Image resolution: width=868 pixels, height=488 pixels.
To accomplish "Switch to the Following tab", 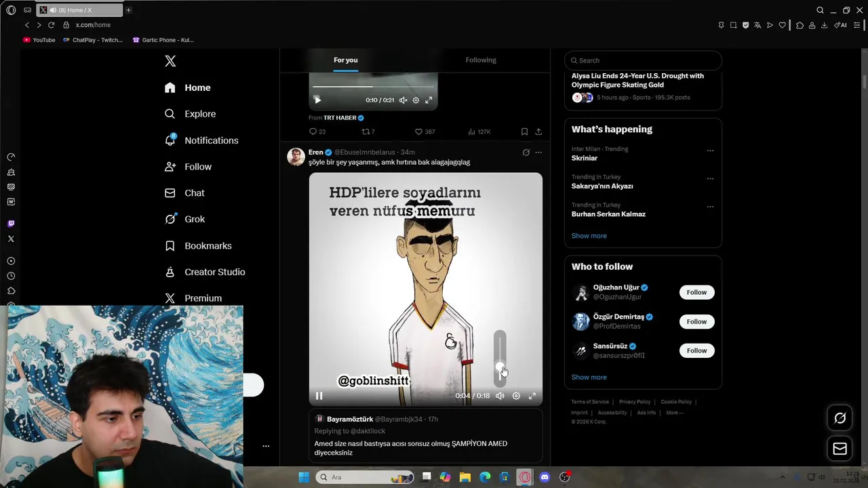I will (x=481, y=60).
